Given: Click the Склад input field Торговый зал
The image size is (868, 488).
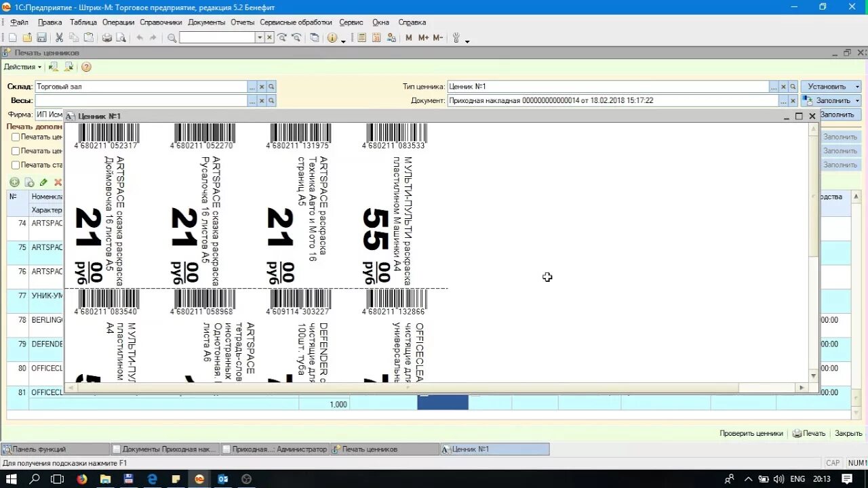Looking at the screenshot, I should pyautogui.click(x=141, y=87).
